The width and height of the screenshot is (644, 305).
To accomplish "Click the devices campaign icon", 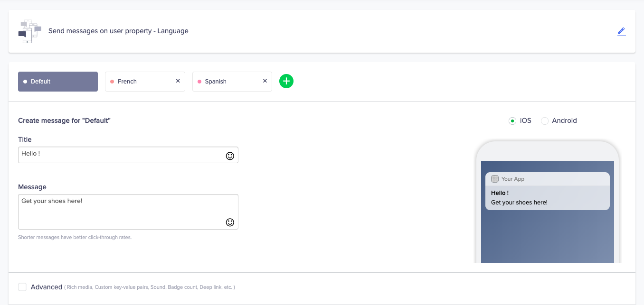I will 29,31.
